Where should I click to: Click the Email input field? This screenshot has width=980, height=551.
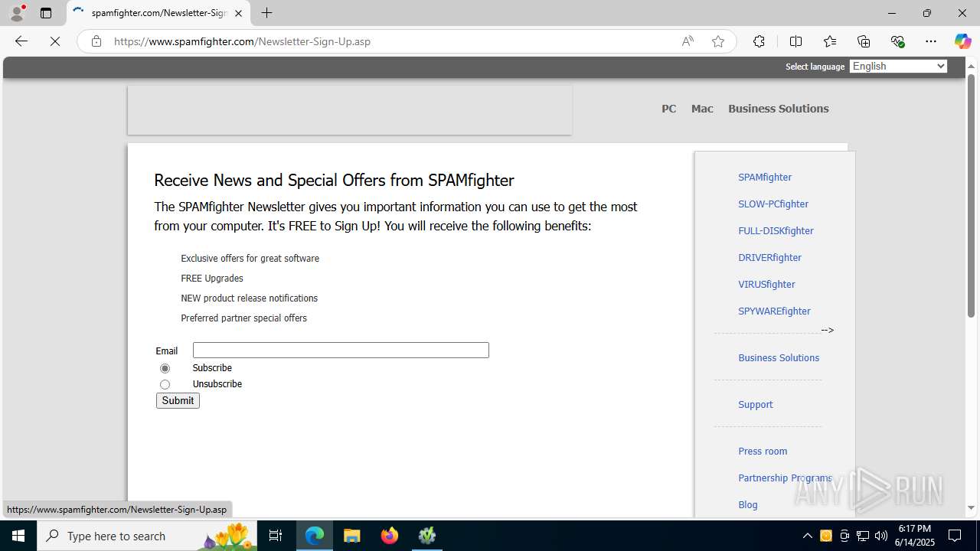tap(341, 350)
